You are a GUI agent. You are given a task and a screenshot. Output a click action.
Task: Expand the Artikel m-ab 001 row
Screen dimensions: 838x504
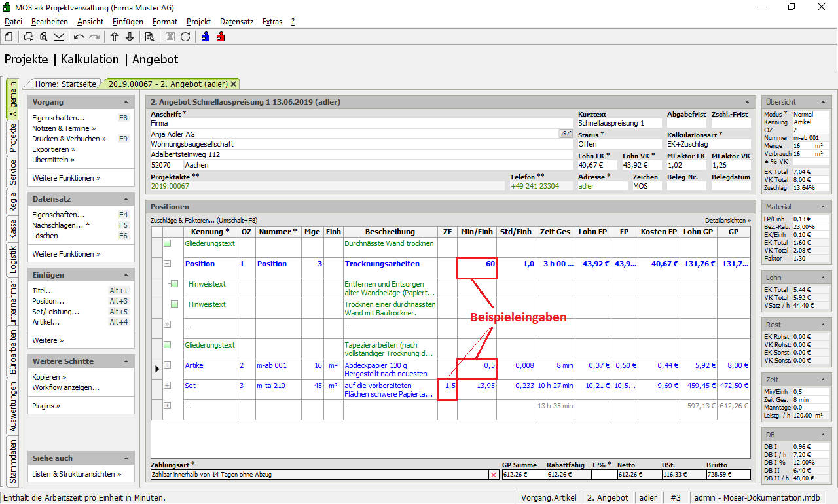168,365
